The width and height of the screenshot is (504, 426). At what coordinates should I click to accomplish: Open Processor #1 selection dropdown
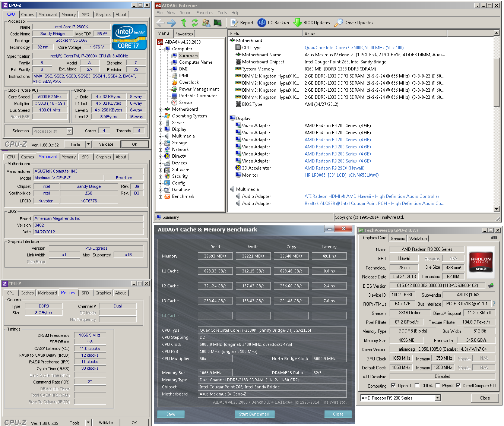click(x=69, y=131)
